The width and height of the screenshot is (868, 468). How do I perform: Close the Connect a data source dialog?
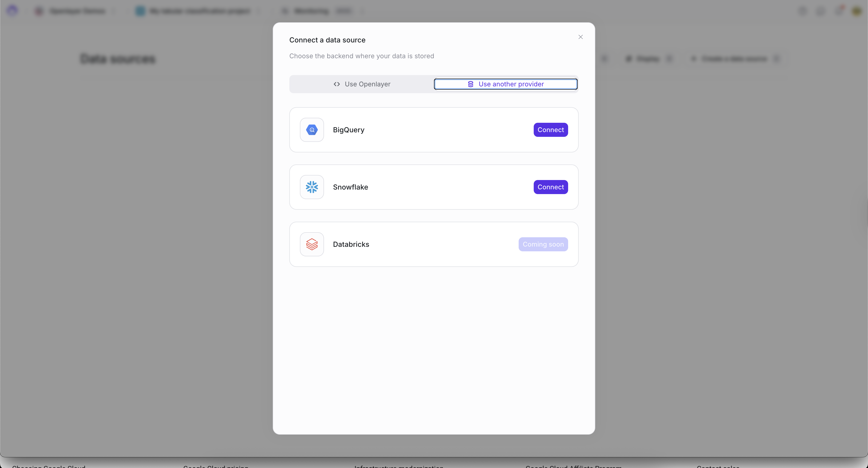[580, 37]
